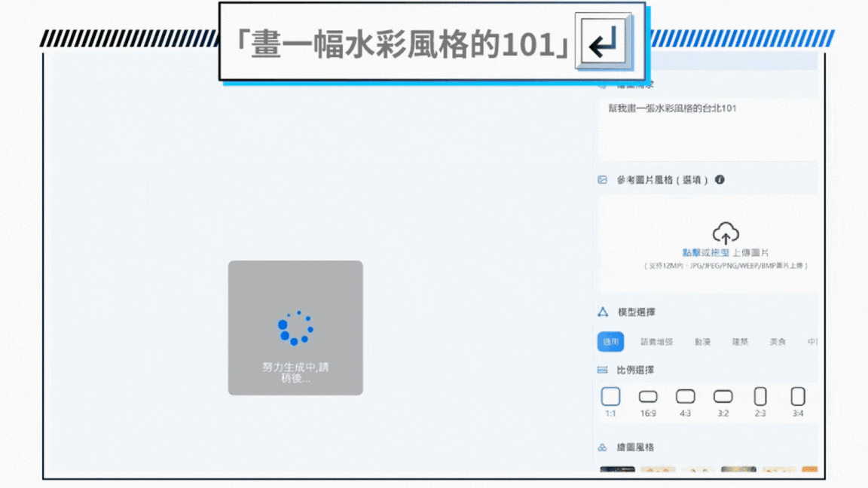Click the info icon beside 參考圖片風格
Viewport: 868px width, 488px height.
[x=720, y=179]
